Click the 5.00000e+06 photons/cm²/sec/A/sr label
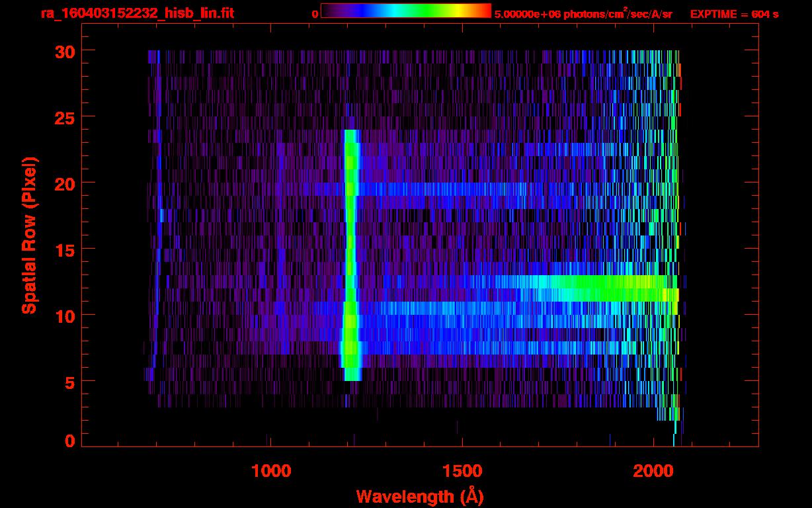The image size is (812, 508). coord(583,13)
